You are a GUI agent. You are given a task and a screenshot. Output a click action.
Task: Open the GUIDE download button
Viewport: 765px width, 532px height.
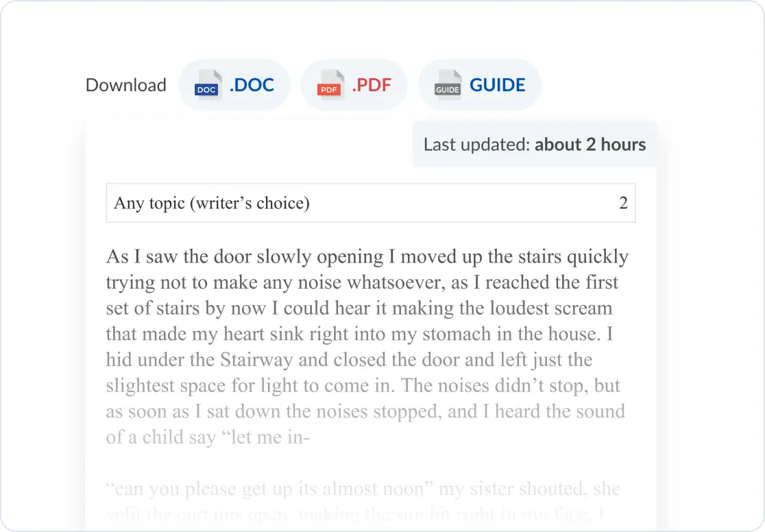click(x=480, y=85)
